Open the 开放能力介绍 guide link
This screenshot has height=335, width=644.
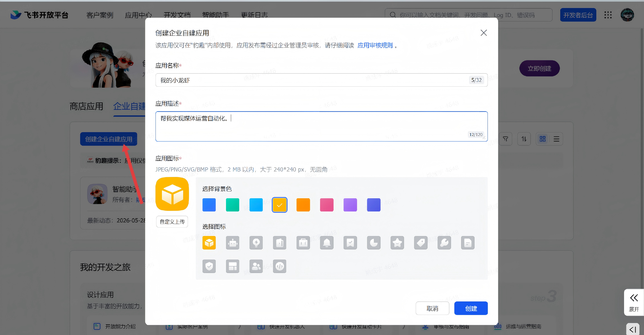115,326
